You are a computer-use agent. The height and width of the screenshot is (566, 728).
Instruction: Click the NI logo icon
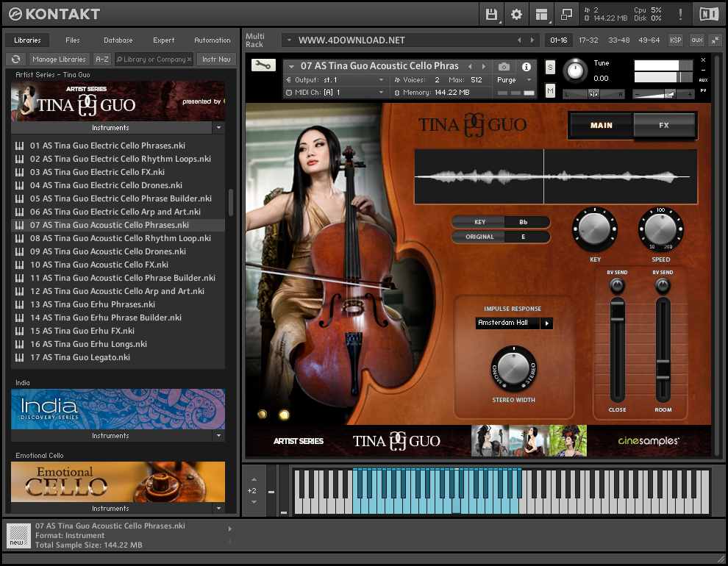(708, 15)
